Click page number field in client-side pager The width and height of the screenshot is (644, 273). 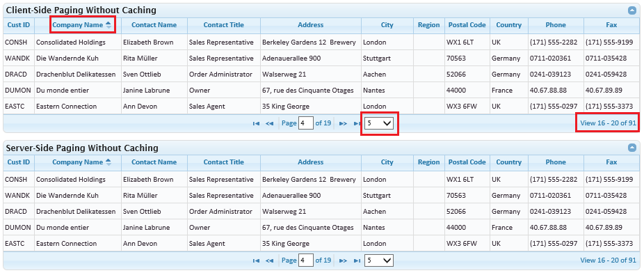coord(305,123)
